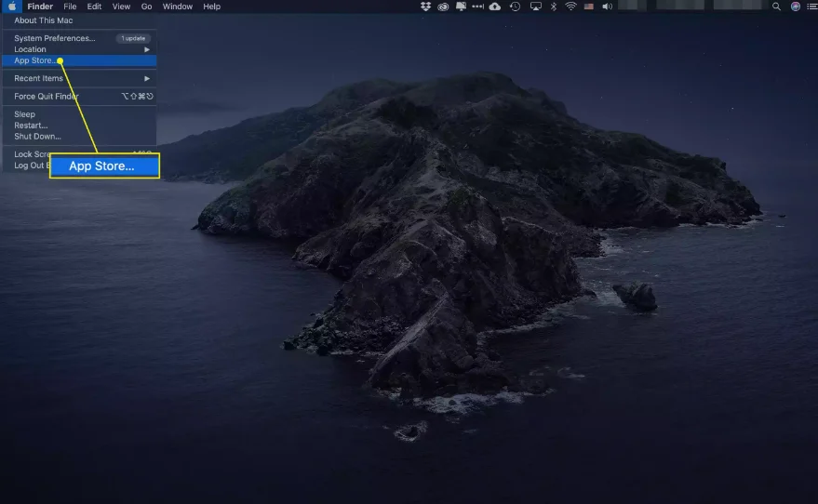Expand the Recent Items submenu
Screen dimensions: 818x504
pos(79,78)
